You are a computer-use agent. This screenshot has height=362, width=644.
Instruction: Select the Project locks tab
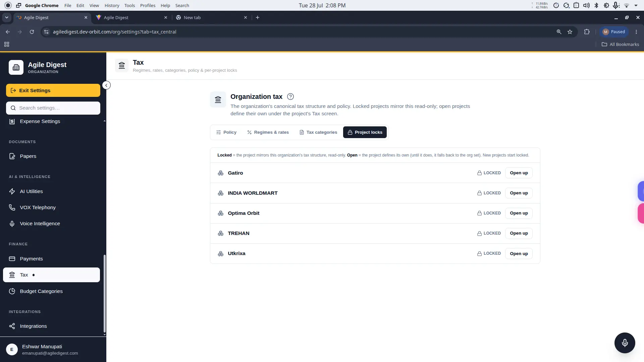click(365, 132)
